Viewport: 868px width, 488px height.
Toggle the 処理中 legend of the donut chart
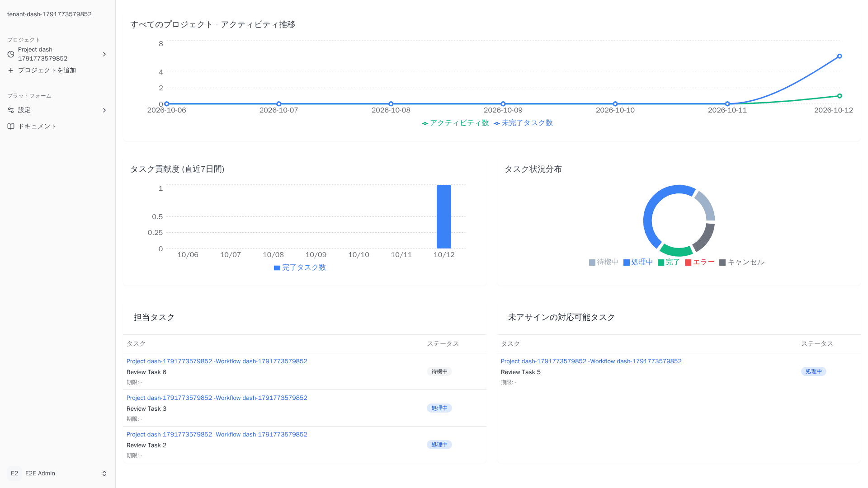point(638,262)
